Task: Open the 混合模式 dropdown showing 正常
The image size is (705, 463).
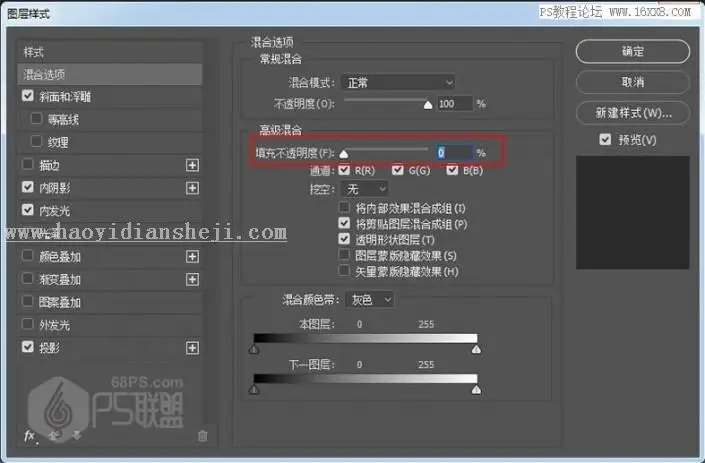Action: [398, 82]
